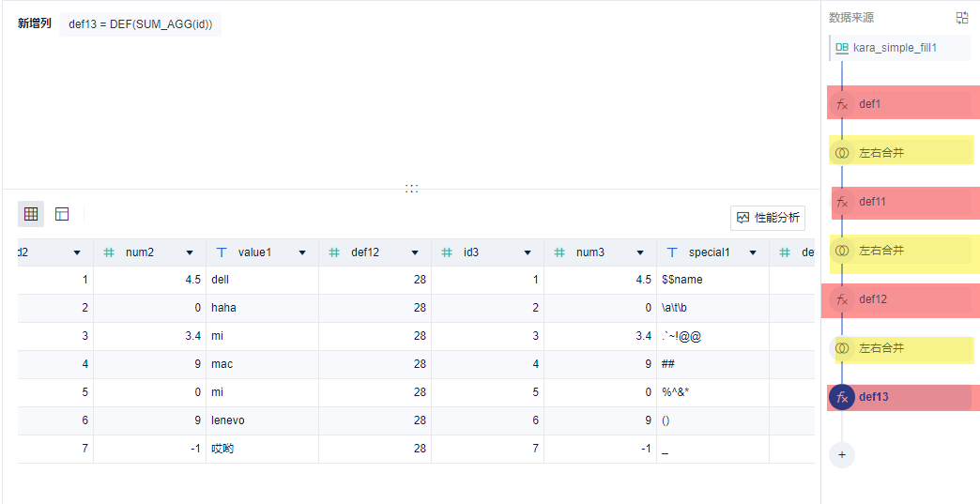Expand the num3 column filter menu
The height and width of the screenshot is (504, 980).
[640, 252]
